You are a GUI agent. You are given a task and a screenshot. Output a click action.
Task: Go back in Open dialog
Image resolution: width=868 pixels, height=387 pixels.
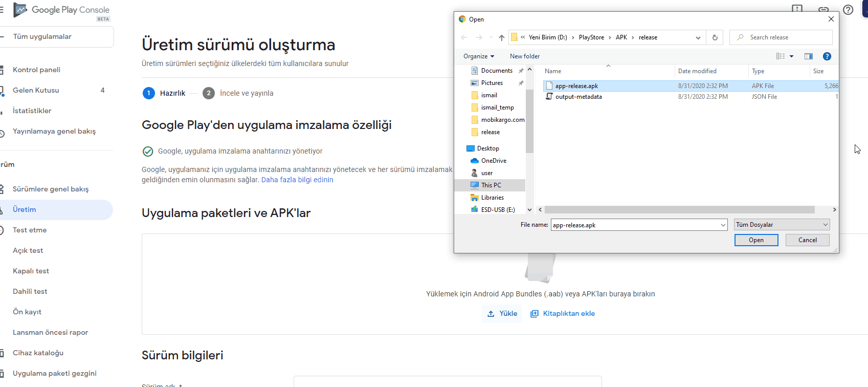(x=464, y=37)
